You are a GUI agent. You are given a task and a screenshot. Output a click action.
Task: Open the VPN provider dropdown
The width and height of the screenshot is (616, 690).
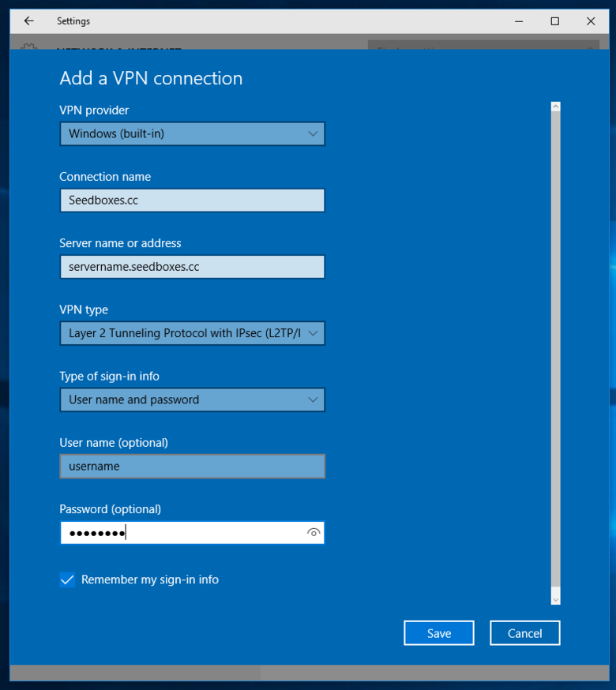pos(193,133)
